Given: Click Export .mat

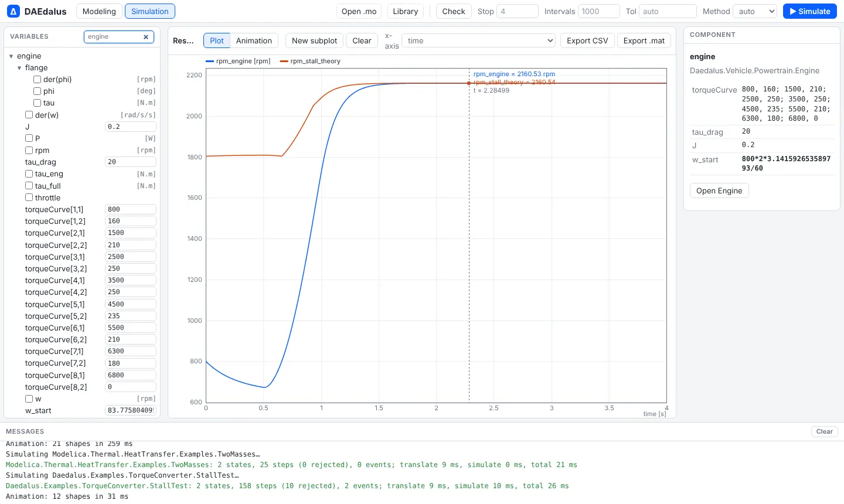Looking at the screenshot, I should click(644, 40).
